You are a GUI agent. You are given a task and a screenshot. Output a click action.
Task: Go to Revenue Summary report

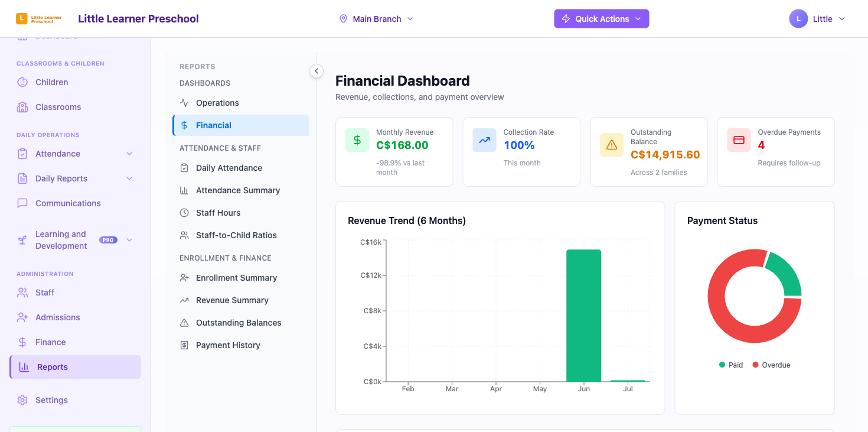point(241,300)
